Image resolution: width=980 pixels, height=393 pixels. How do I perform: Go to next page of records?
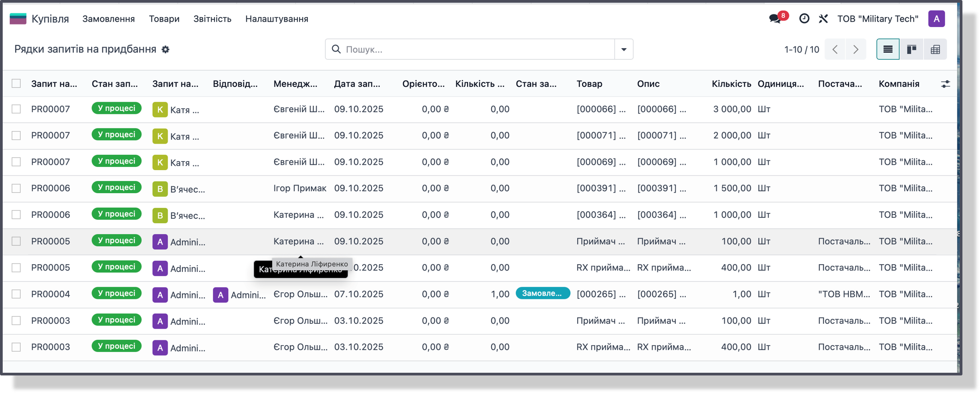tap(856, 49)
